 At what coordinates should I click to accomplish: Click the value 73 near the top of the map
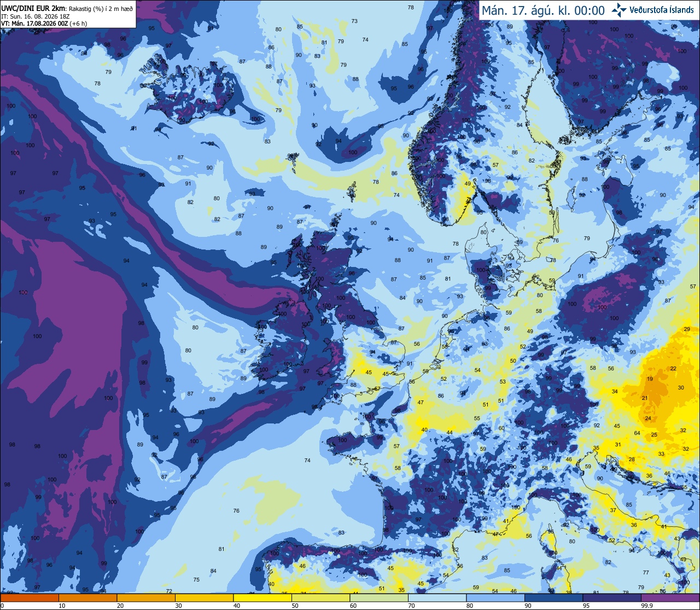click(354, 21)
